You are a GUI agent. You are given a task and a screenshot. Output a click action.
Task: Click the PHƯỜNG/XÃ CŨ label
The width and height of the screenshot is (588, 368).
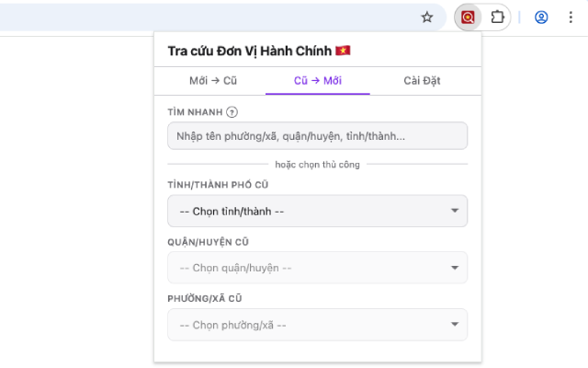pyautogui.click(x=204, y=299)
